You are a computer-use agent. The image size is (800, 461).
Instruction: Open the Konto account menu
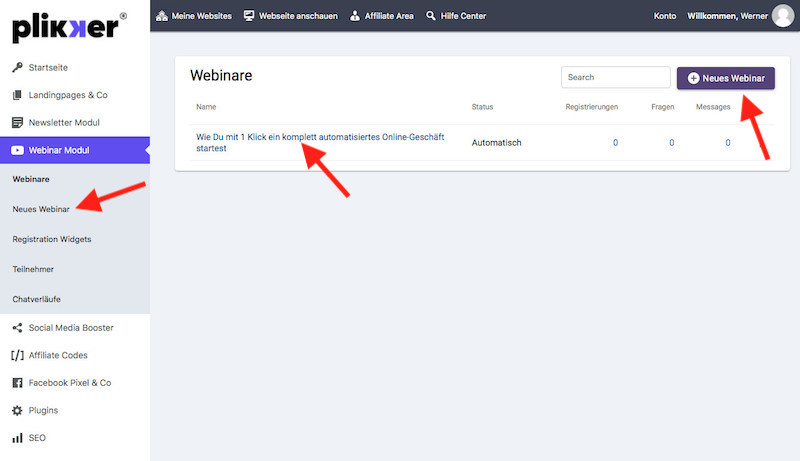tap(664, 17)
